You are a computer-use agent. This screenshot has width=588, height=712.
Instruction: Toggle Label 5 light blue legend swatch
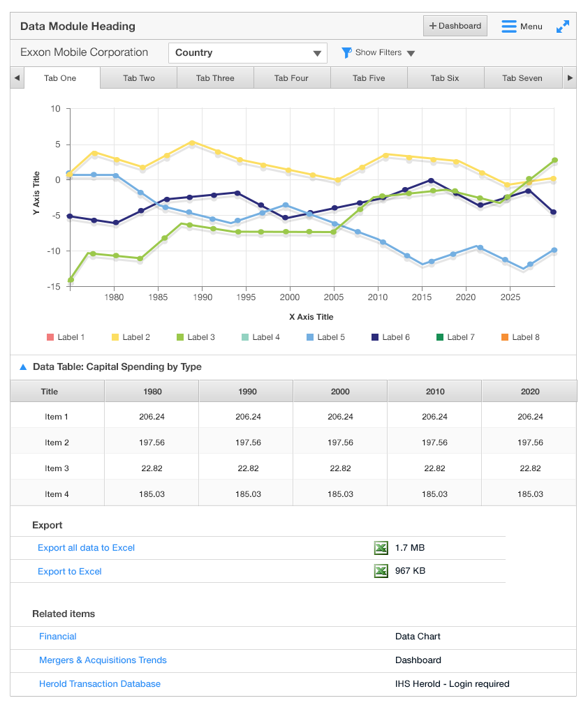[310, 337]
